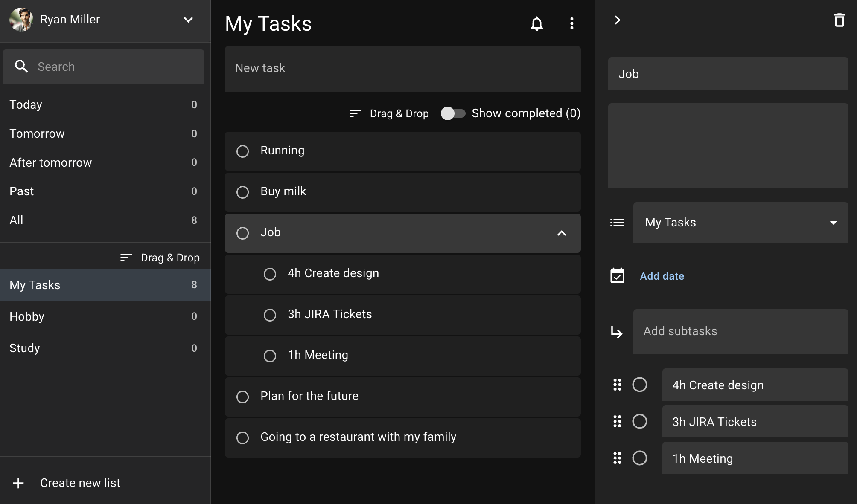Expand the Ryan Miller account menu
Viewport: 857px width, 504px height.
pyautogui.click(x=188, y=20)
